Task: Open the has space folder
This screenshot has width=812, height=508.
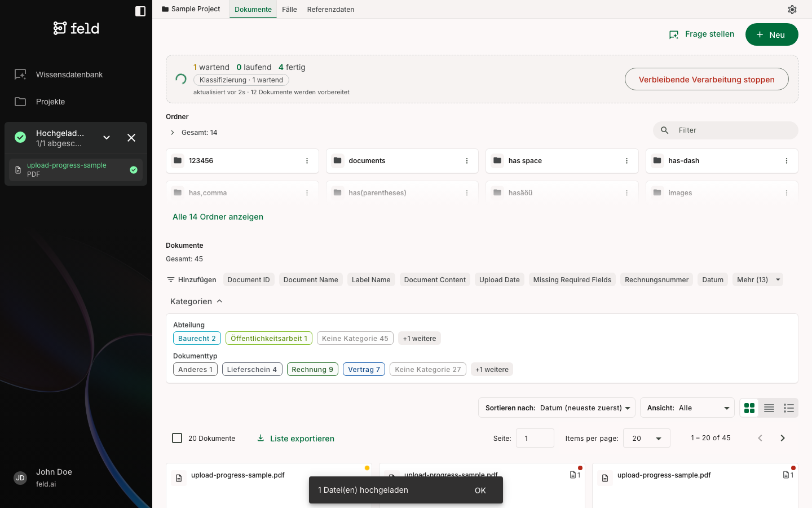Action: click(562, 161)
